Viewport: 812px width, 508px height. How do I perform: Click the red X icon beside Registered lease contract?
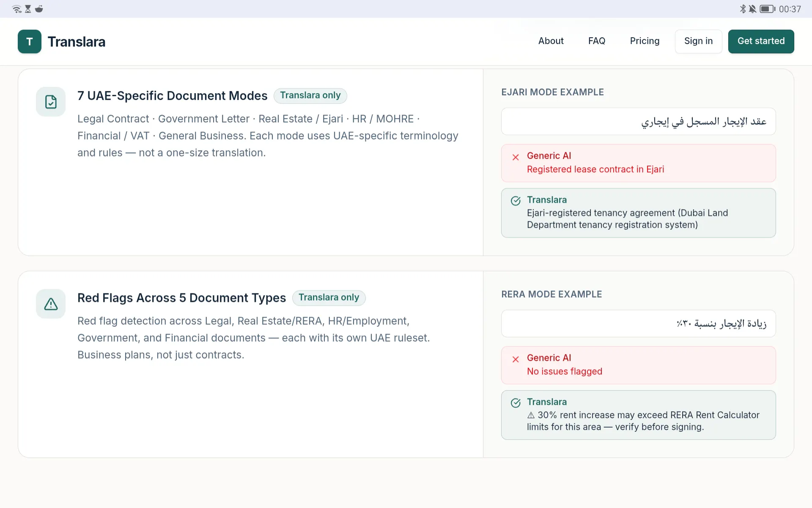(516, 157)
